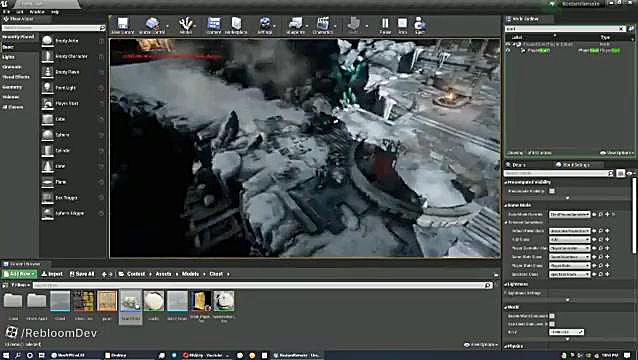Click the Eject toolbar icon

[x=420, y=26]
